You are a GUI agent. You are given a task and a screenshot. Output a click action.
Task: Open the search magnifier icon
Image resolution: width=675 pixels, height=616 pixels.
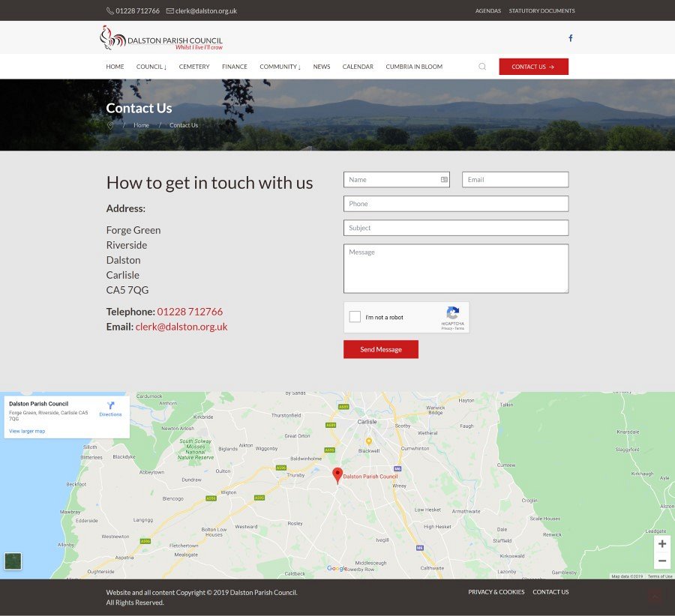coord(482,67)
